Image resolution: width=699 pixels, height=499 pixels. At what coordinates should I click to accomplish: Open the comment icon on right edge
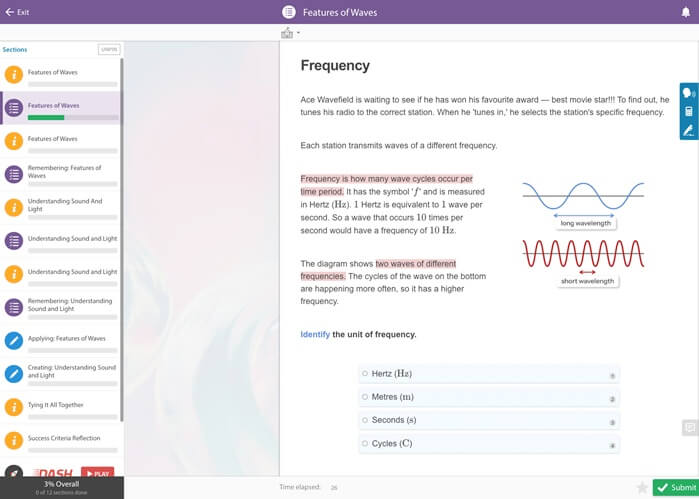coord(690,427)
